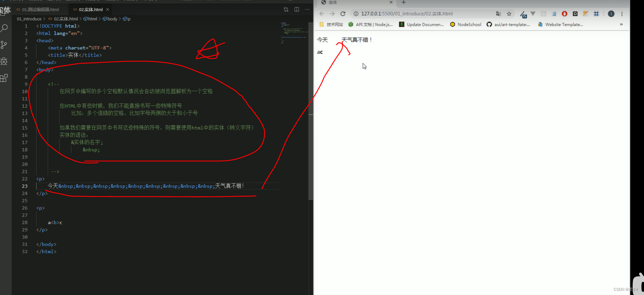Screen dimensions: 644x295
Task: Click the grey grid extension icon
Action: point(543,14)
